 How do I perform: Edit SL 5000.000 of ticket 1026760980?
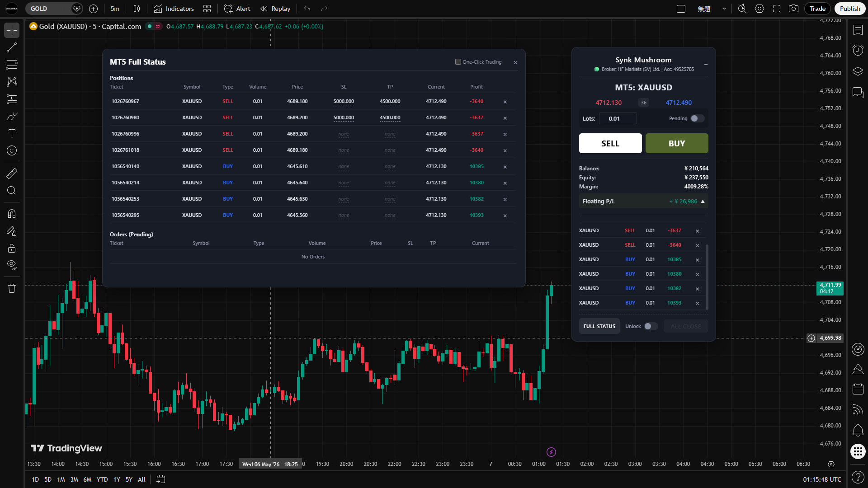(344, 117)
